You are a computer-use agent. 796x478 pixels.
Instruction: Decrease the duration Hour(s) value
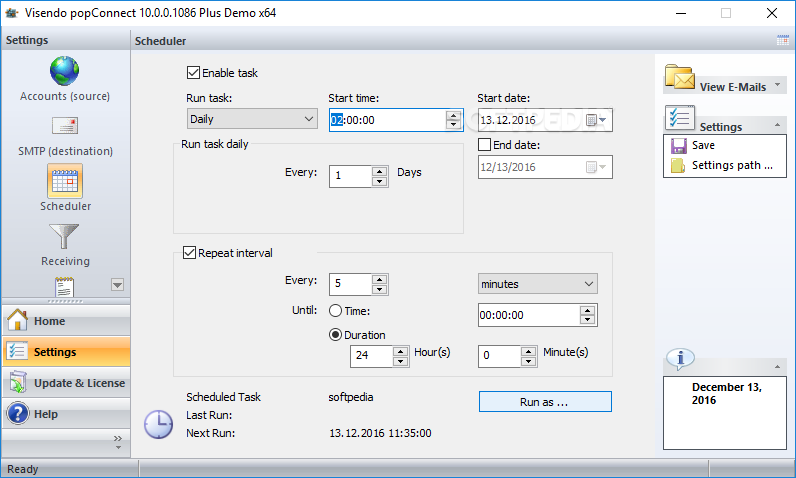point(401,361)
